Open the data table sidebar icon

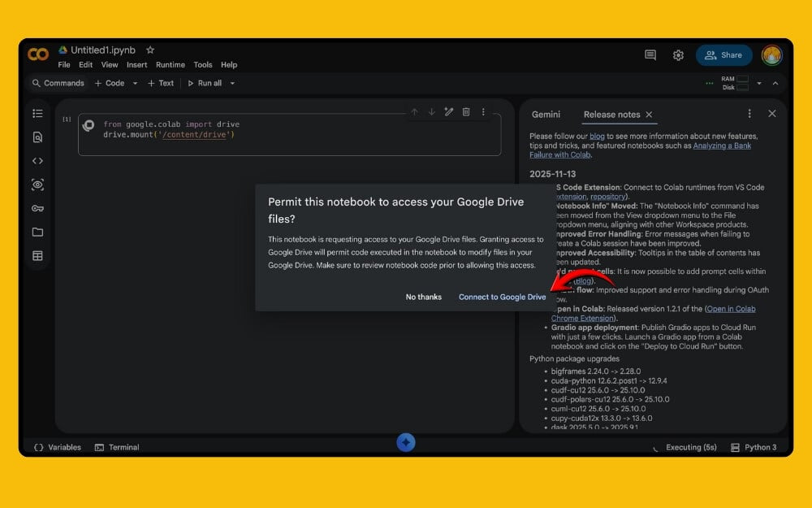click(37, 255)
